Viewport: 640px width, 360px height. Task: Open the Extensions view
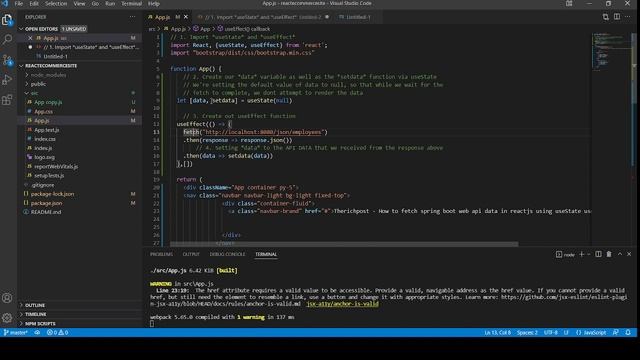point(7,100)
